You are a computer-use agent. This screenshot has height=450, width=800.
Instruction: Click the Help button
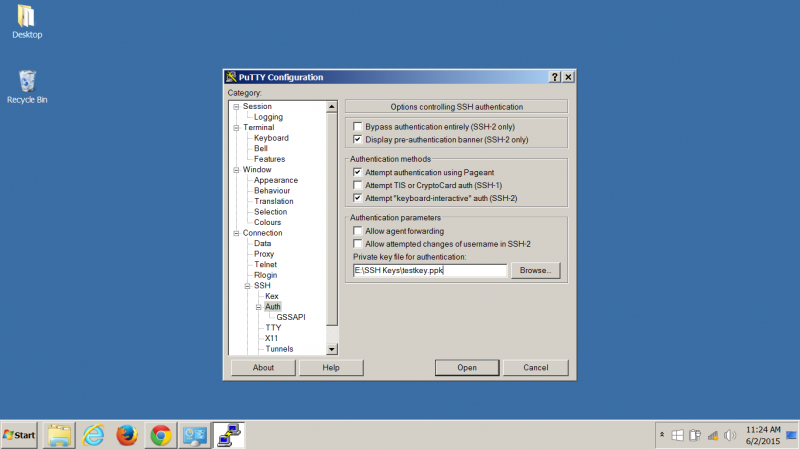click(x=331, y=367)
